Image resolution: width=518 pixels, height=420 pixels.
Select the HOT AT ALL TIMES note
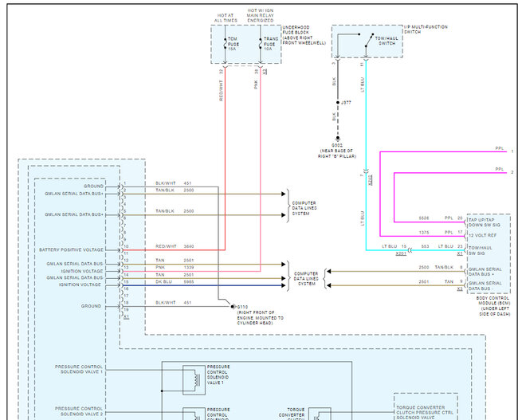(x=226, y=18)
